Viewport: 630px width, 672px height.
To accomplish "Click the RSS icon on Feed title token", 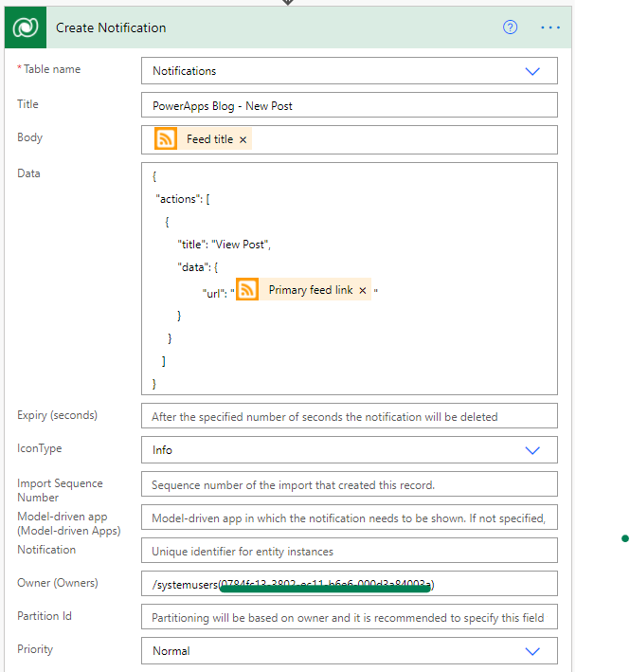I will coord(166,139).
